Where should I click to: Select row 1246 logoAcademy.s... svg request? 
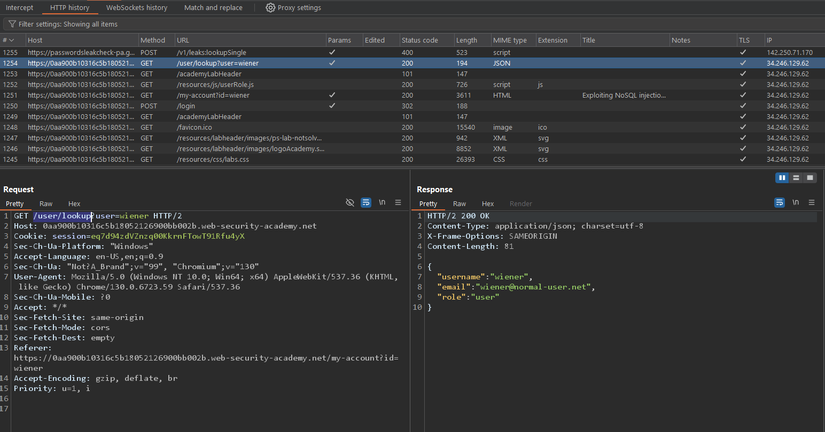click(412, 149)
